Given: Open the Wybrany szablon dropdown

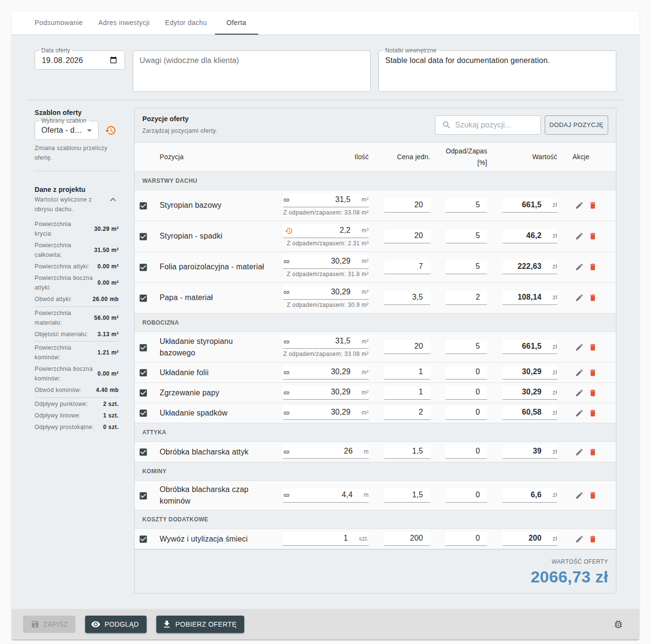Looking at the screenshot, I should click(x=66, y=130).
